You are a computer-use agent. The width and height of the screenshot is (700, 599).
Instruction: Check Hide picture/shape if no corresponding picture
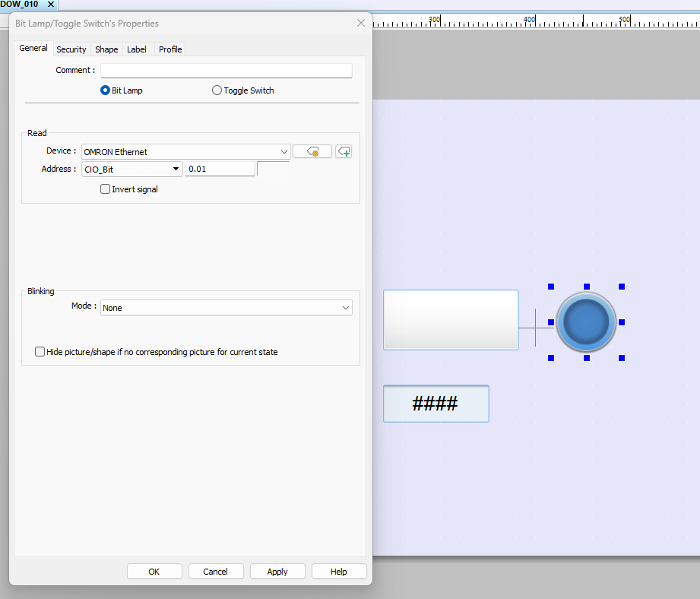tap(40, 352)
